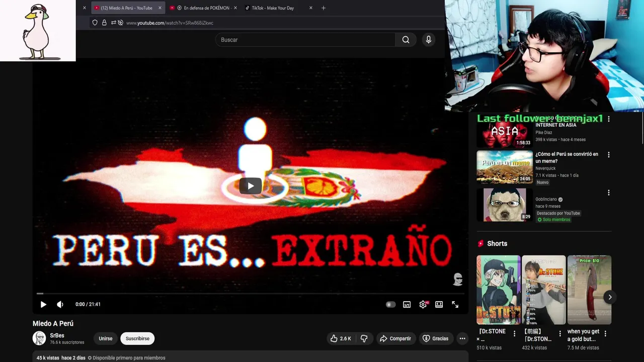644x362 pixels.
Task: Open the SrBes channel name link
Action: click(57, 335)
